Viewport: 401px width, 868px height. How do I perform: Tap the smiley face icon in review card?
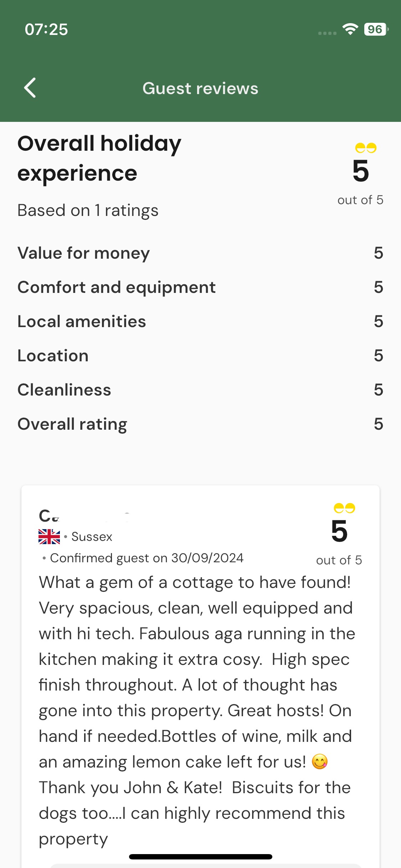[x=344, y=508]
